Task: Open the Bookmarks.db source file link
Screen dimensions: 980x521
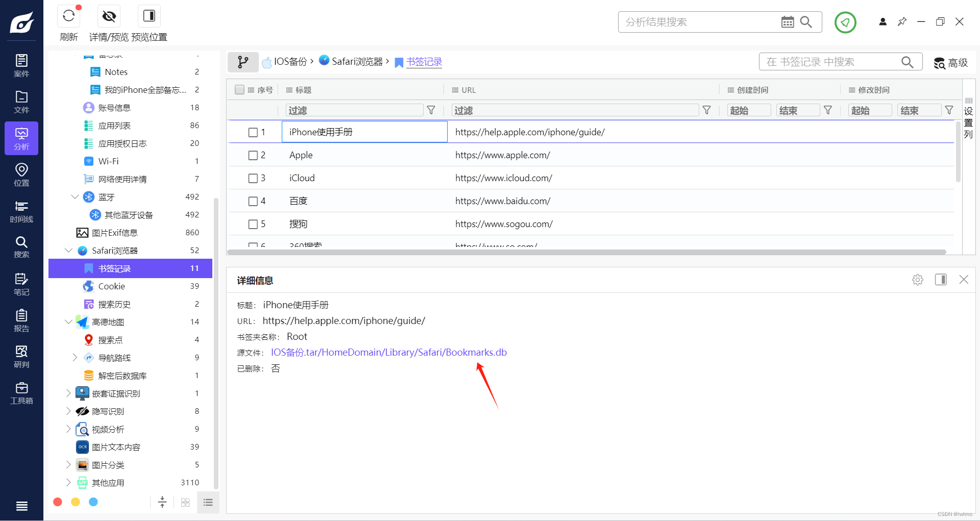Action: click(x=388, y=353)
